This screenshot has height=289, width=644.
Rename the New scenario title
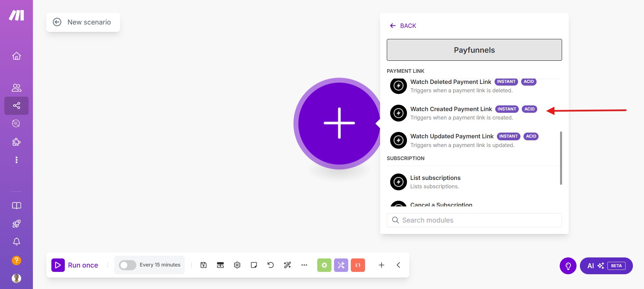[x=89, y=22]
